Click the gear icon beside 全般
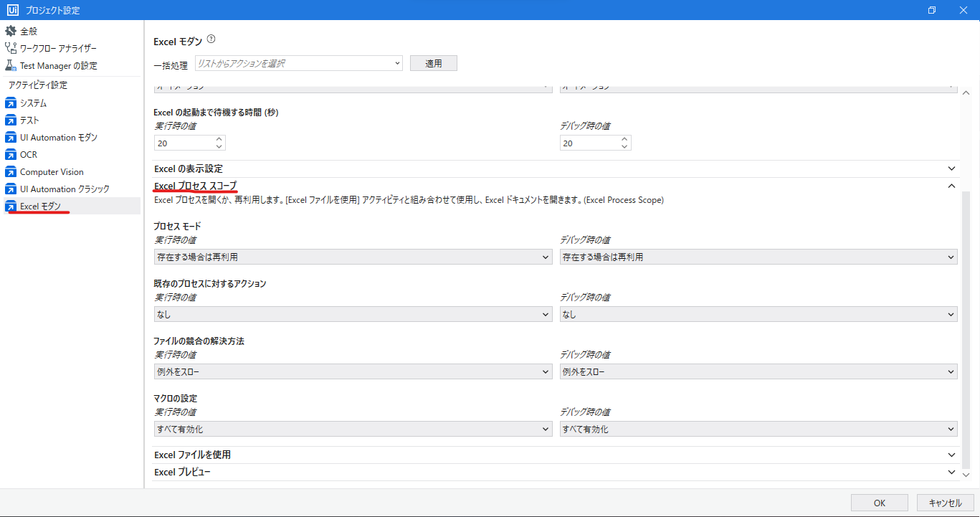980x517 pixels. (x=11, y=32)
